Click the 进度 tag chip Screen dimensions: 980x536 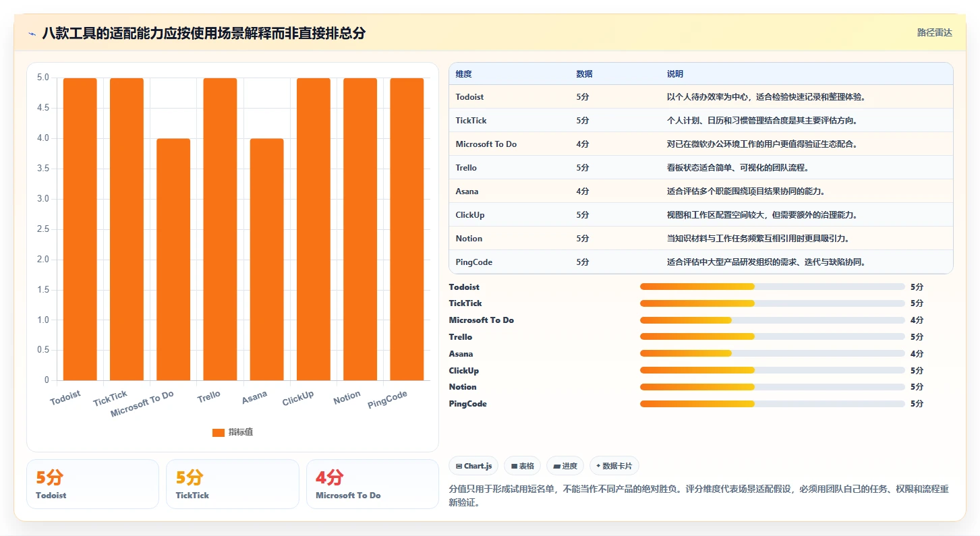pyautogui.click(x=565, y=466)
